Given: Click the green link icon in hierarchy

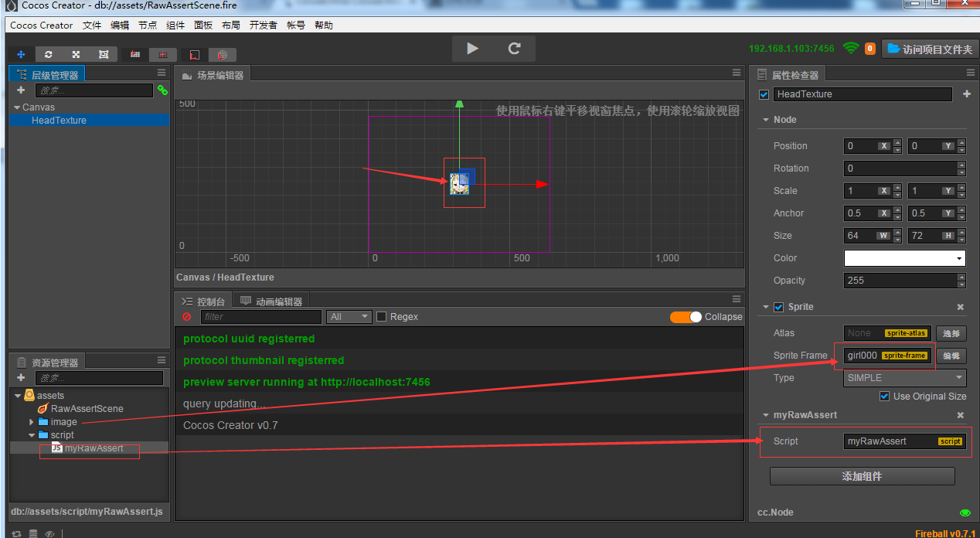Looking at the screenshot, I should (x=162, y=90).
